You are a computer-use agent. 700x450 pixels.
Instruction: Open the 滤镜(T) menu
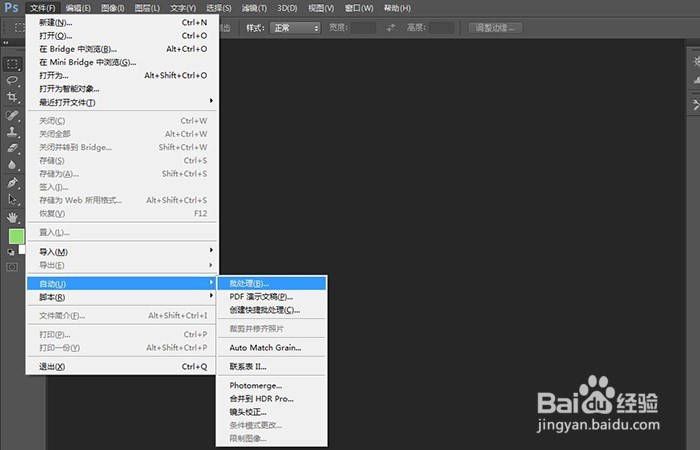pyautogui.click(x=254, y=8)
